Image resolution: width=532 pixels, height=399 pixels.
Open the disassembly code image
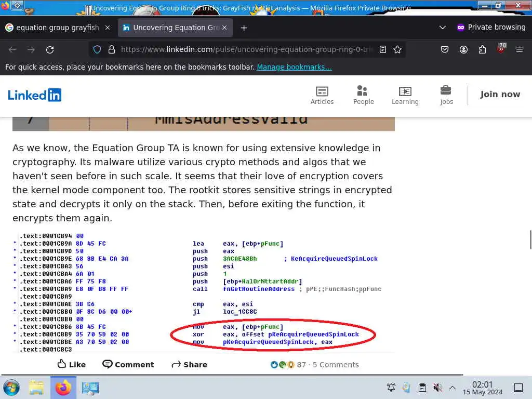click(x=204, y=292)
